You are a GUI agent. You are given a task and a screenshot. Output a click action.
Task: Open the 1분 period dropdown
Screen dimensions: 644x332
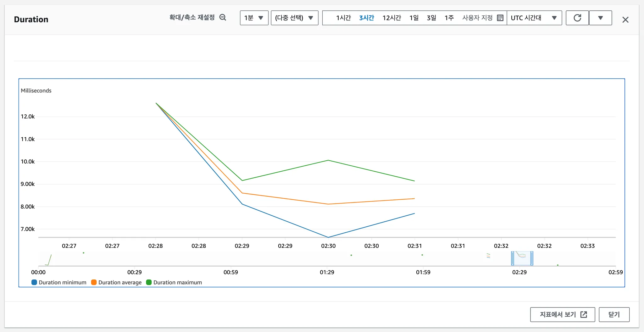[254, 18]
